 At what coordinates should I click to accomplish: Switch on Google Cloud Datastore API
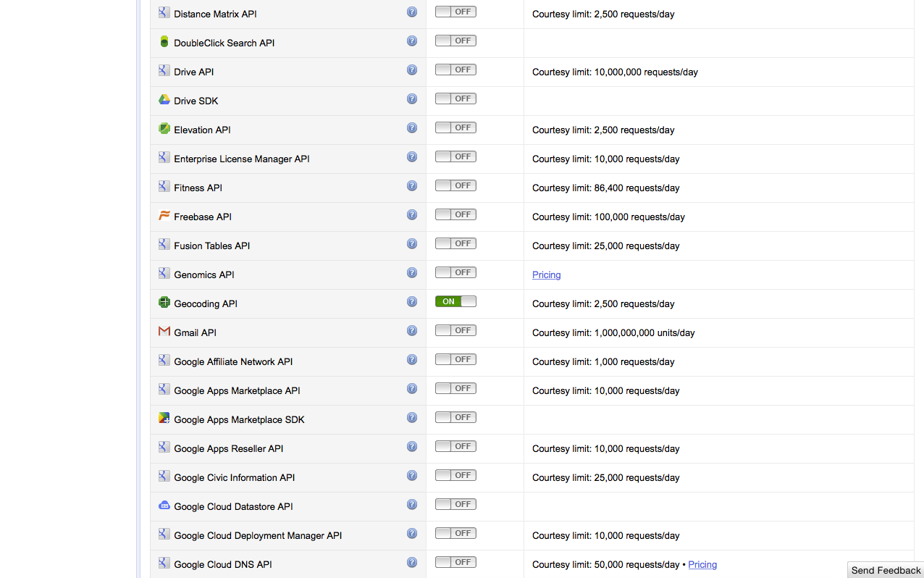(x=455, y=504)
